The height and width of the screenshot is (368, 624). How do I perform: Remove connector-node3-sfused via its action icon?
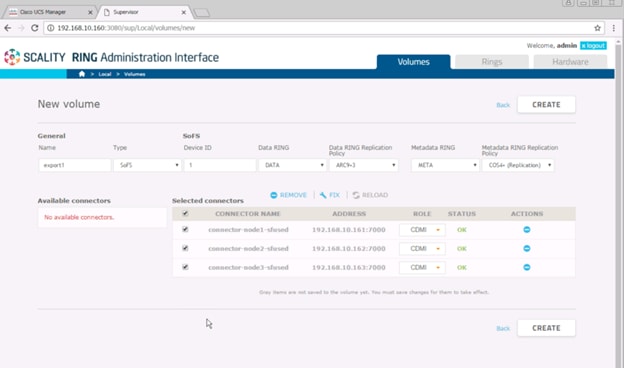tap(526, 267)
